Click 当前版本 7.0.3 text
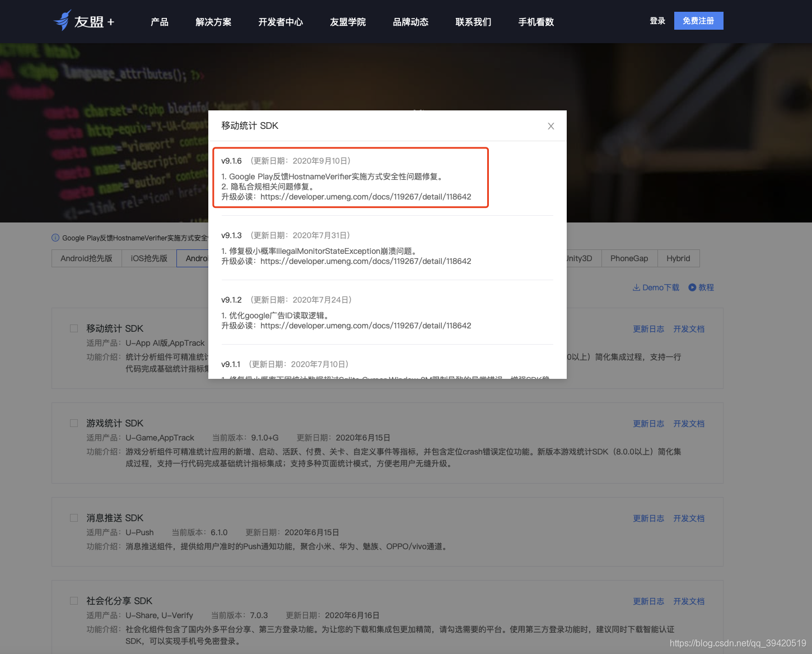812x654 pixels. [x=239, y=615]
